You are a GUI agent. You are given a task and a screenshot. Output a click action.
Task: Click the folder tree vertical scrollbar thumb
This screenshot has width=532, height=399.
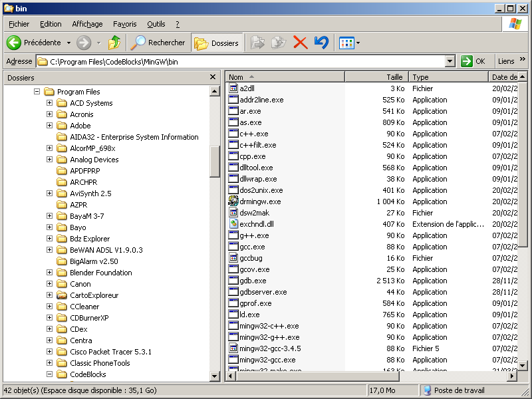pyautogui.click(x=215, y=162)
